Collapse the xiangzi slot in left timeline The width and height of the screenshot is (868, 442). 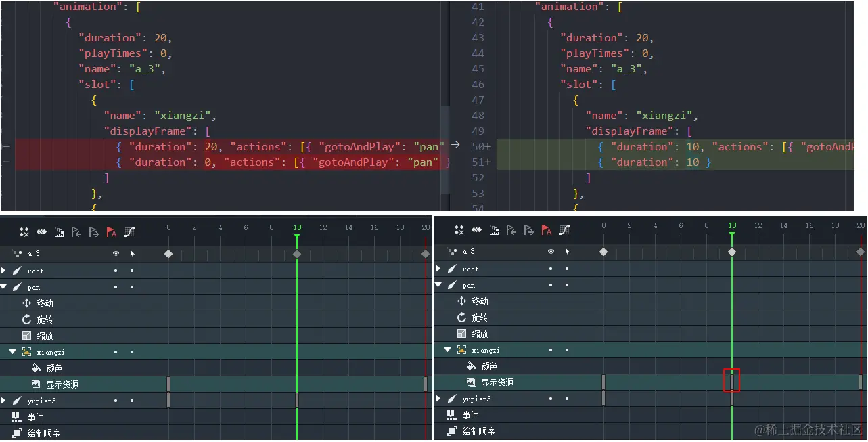[x=13, y=352]
